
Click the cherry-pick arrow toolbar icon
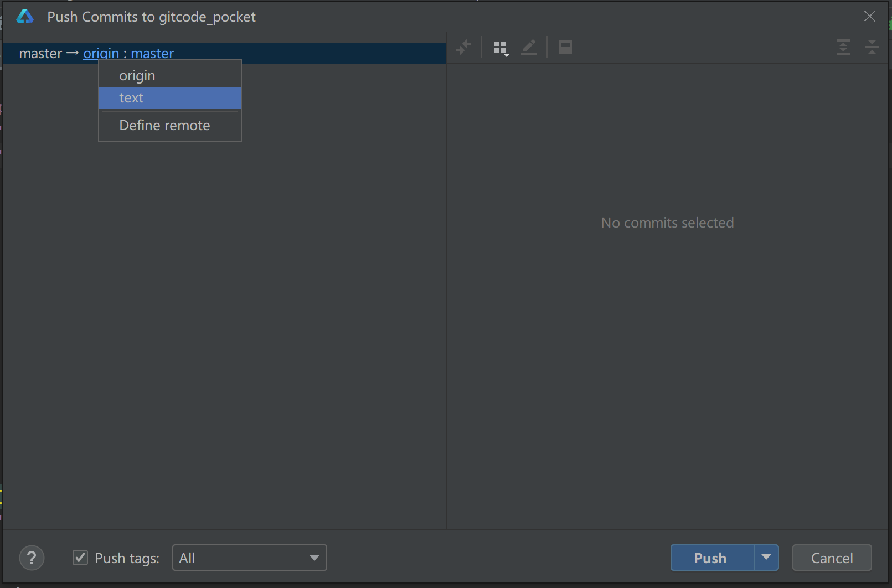463,48
